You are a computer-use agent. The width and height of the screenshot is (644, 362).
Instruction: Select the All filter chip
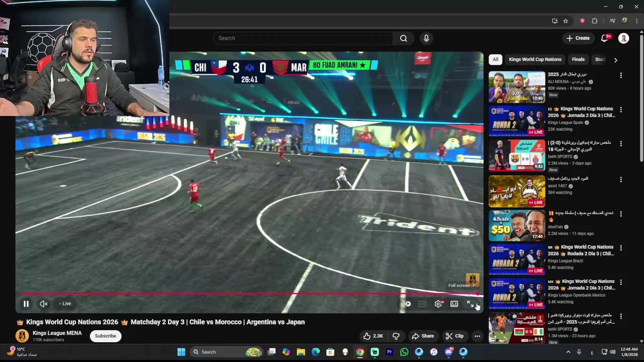[496, 59]
